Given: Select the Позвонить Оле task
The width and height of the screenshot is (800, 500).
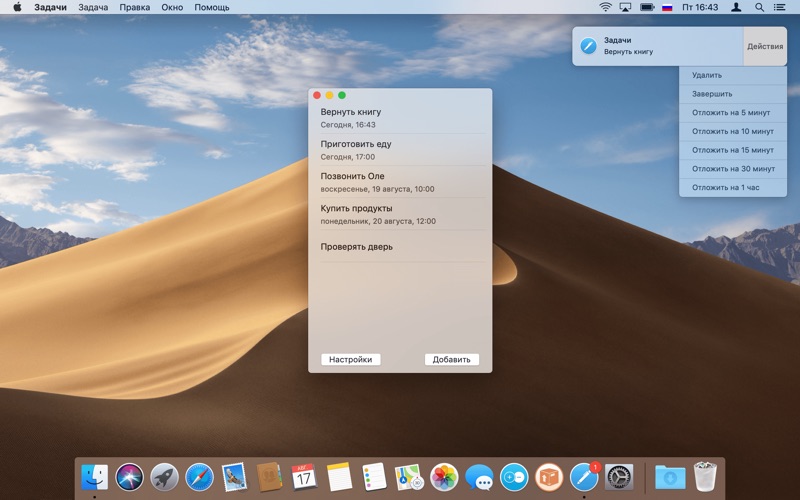Looking at the screenshot, I should [400, 182].
